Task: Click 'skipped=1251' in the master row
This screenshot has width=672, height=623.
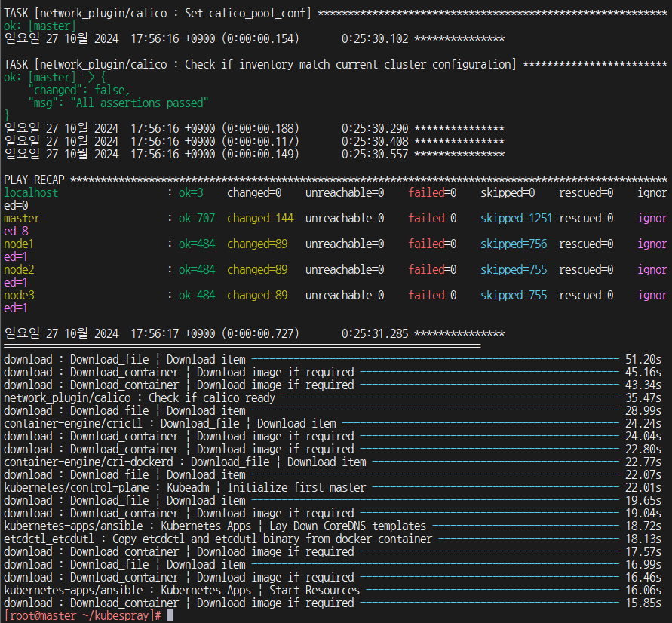Action: (517, 219)
